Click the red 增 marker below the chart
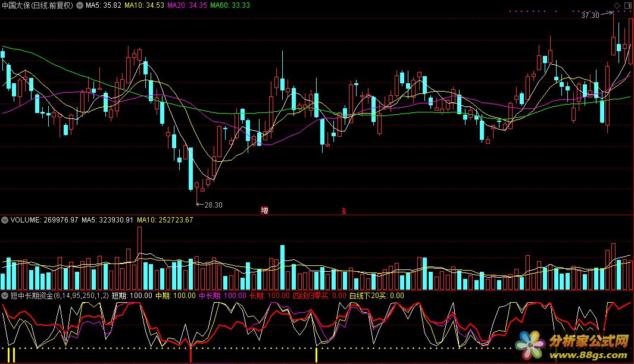Screen dimensions: 634x364 264,210
